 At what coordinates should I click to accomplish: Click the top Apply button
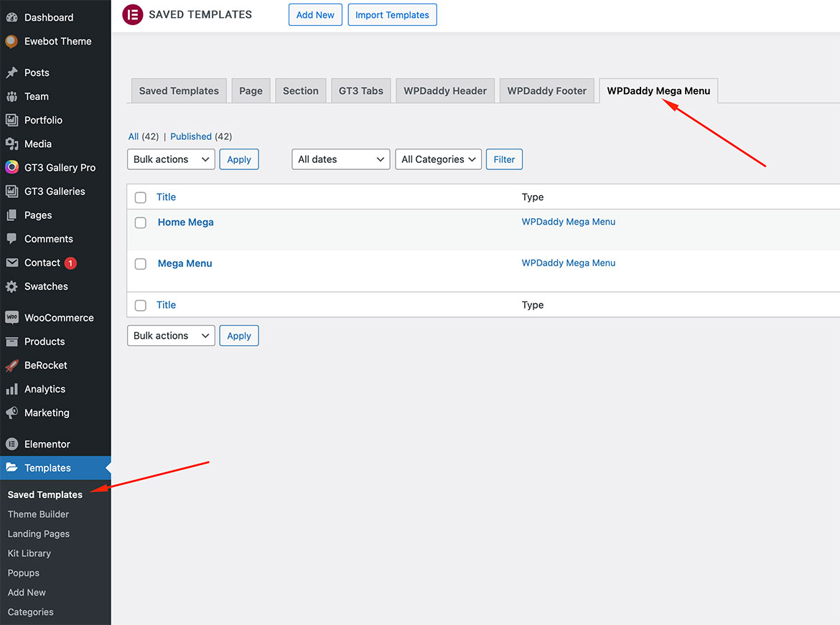[239, 159]
